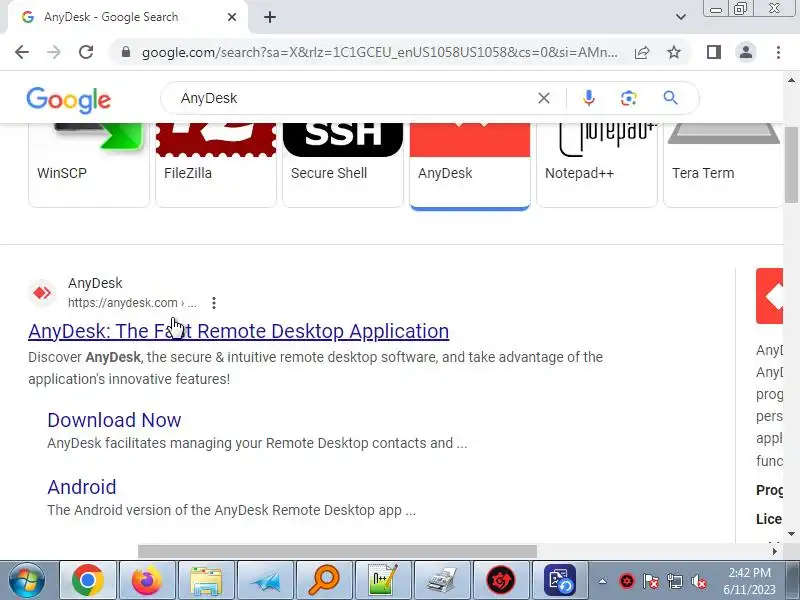The image size is (800, 600).
Task: Click the AnyDesk logo in knowledge panel
Action: [x=769, y=296]
